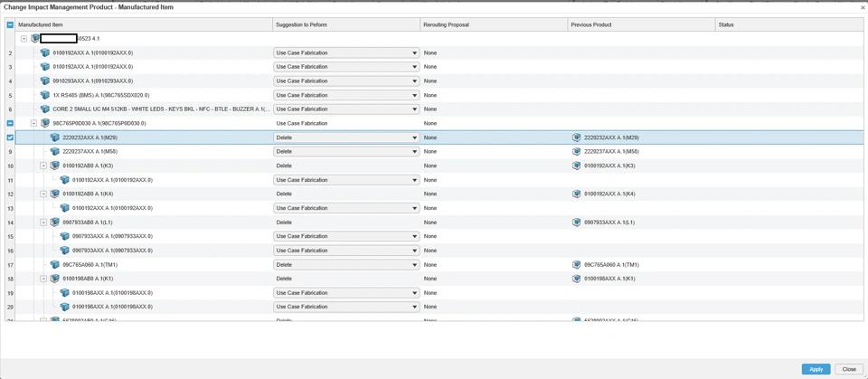Click the 09C765A060 A.1(TM1) item icon
This screenshot has width=868, height=379.
pyautogui.click(x=55, y=265)
